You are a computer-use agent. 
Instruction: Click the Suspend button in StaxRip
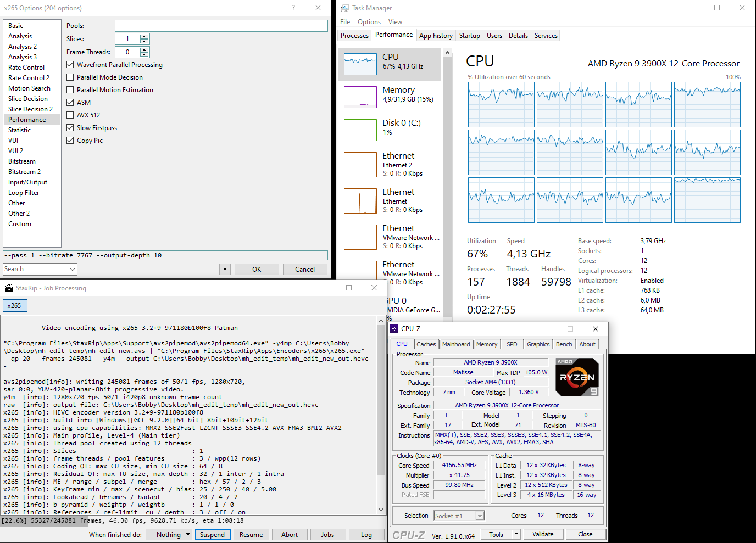coord(212,535)
